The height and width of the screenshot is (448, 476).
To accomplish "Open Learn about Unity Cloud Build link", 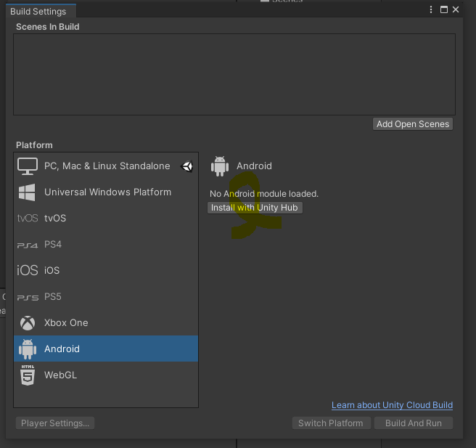I will coord(393,405).
